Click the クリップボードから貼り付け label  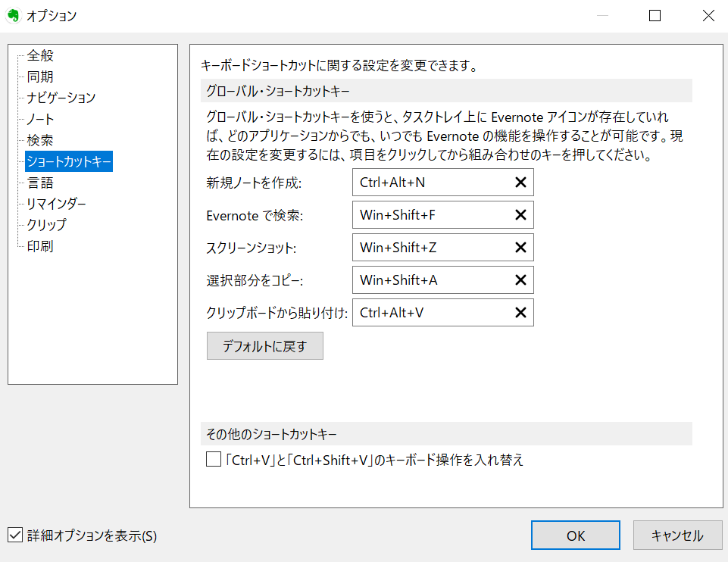tap(277, 313)
